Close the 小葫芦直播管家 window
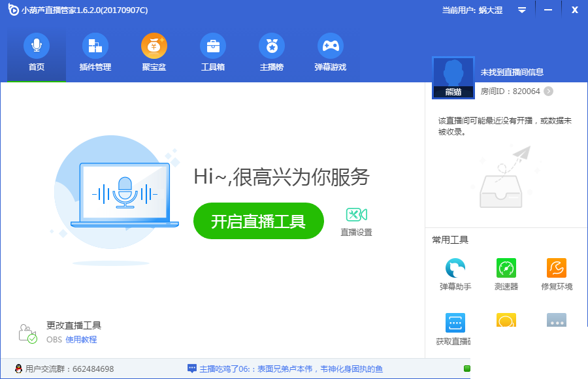The width and height of the screenshot is (588, 379). [574, 10]
